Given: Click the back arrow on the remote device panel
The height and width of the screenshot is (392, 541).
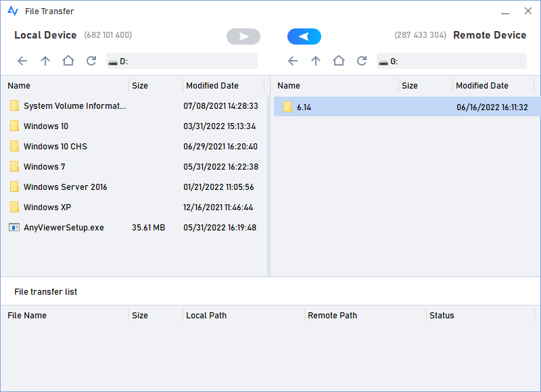Looking at the screenshot, I should click(292, 61).
